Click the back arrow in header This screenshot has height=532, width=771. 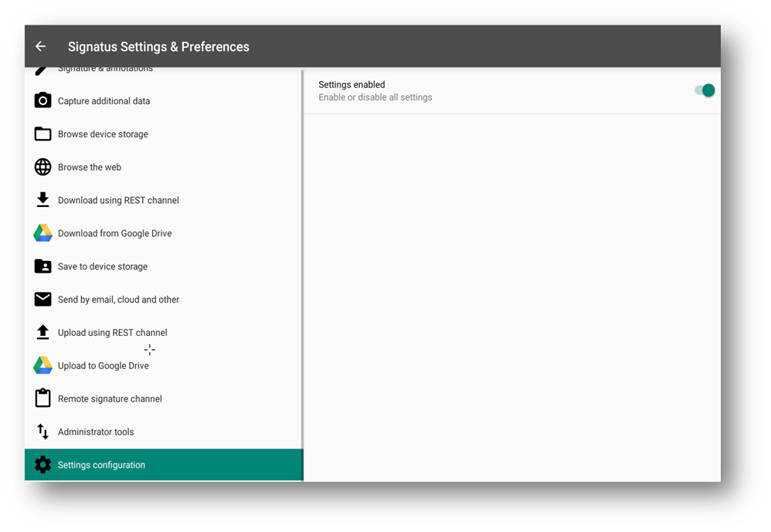[x=41, y=46]
